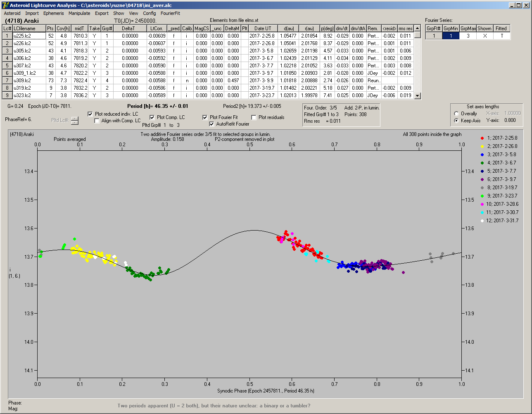Click the rms res column header
This screenshot has height=414, width=532.
[406, 29]
